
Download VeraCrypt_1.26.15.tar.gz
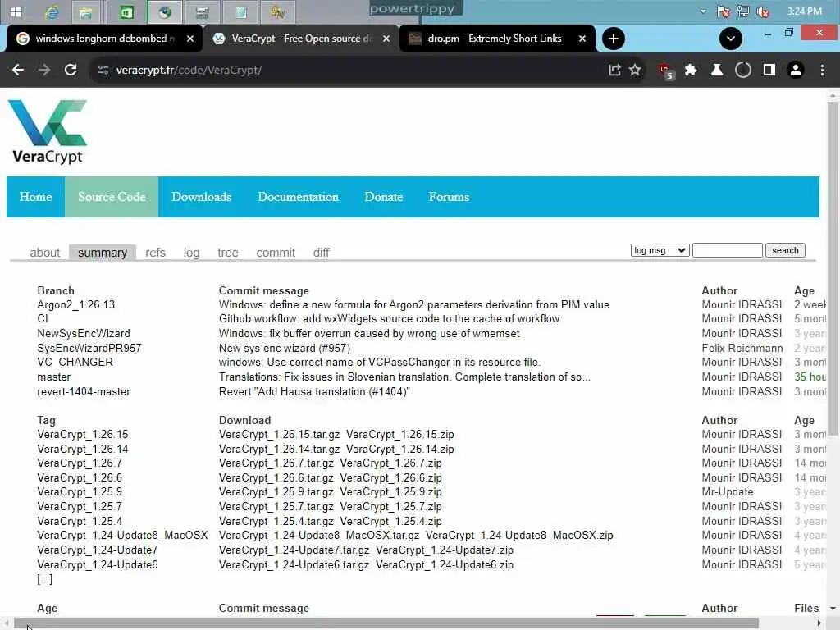279,435
